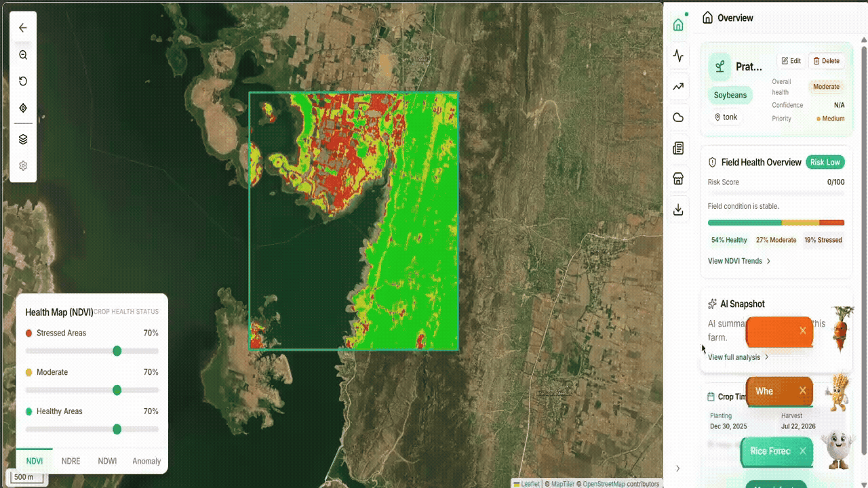Reset the map view with the rotate icon
The height and width of the screenshot is (488, 868).
[x=23, y=81]
